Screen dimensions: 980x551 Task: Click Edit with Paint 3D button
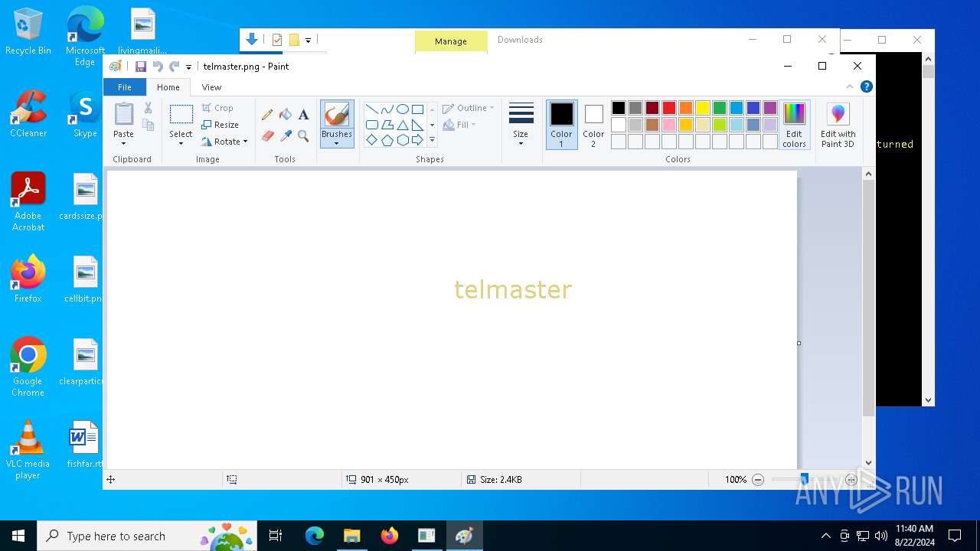coord(838,126)
